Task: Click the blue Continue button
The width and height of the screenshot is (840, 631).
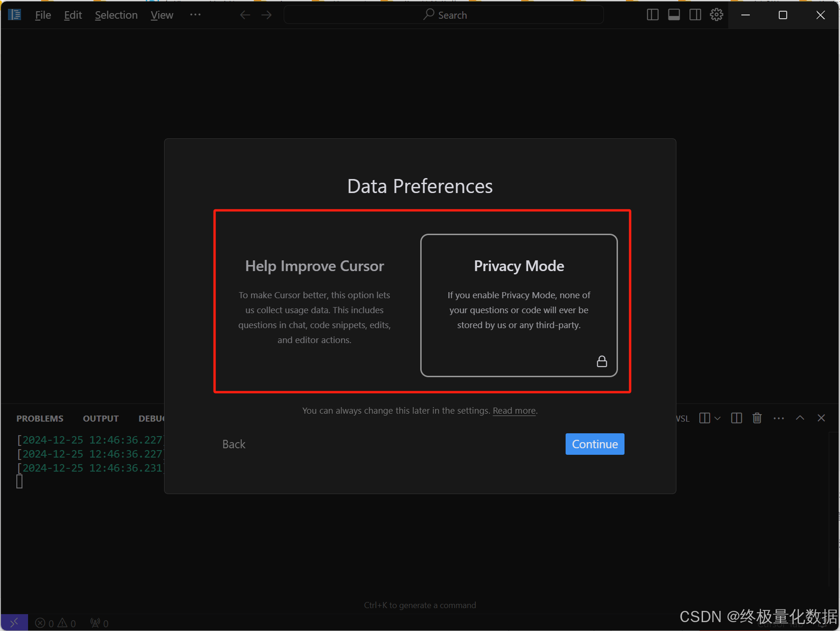Action: (x=595, y=444)
